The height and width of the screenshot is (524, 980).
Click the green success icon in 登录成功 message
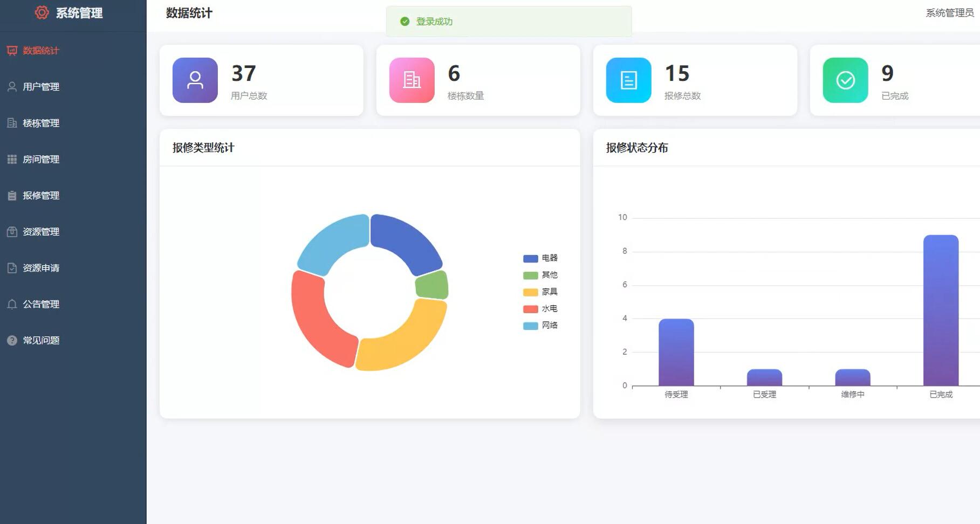[405, 22]
